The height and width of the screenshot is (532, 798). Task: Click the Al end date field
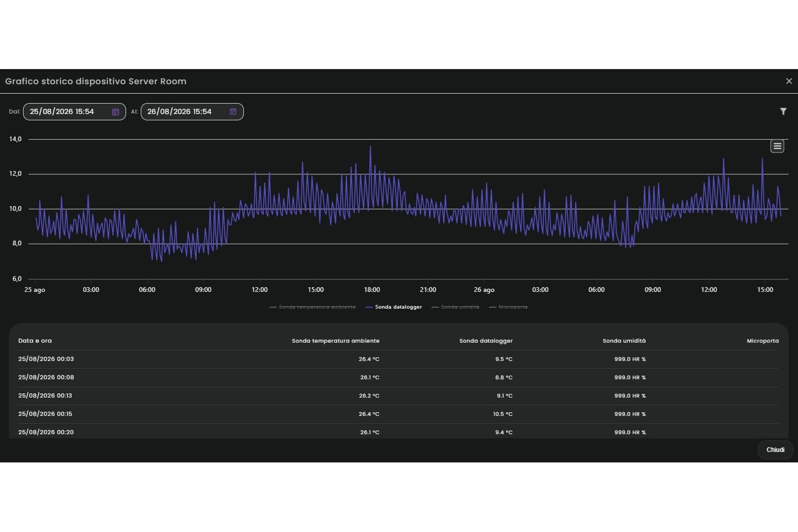click(192, 112)
